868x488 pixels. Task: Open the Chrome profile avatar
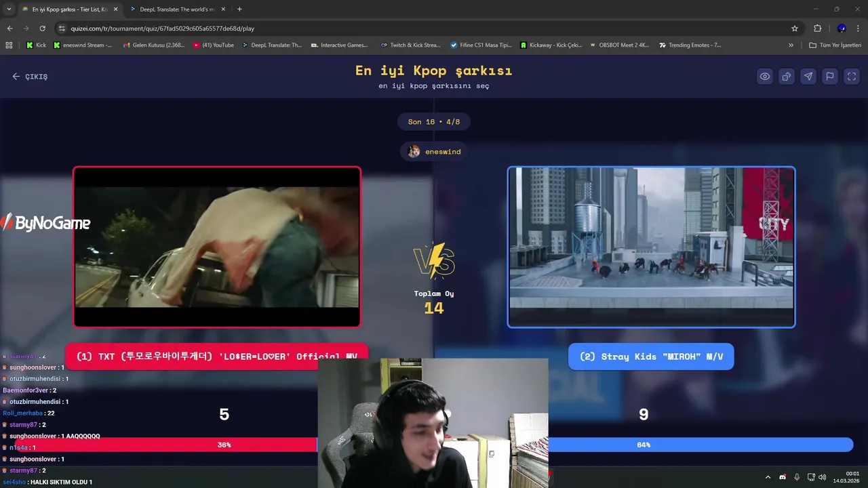point(842,28)
